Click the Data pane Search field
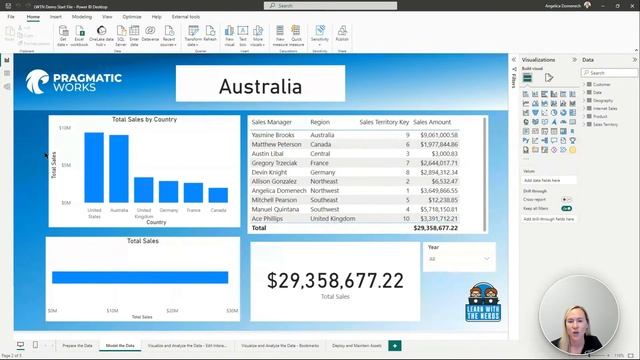This screenshot has height=360, width=640. coord(609,73)
